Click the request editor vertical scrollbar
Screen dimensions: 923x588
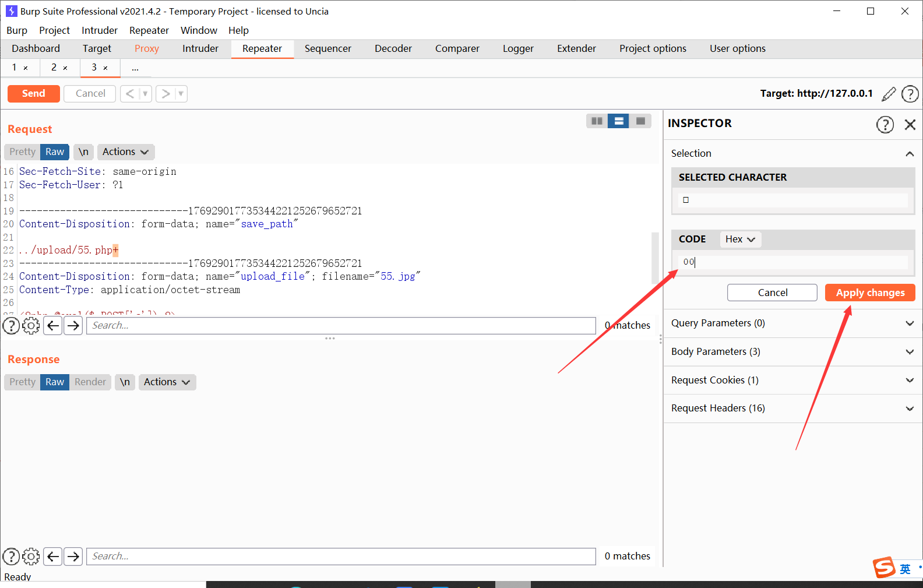655,257
